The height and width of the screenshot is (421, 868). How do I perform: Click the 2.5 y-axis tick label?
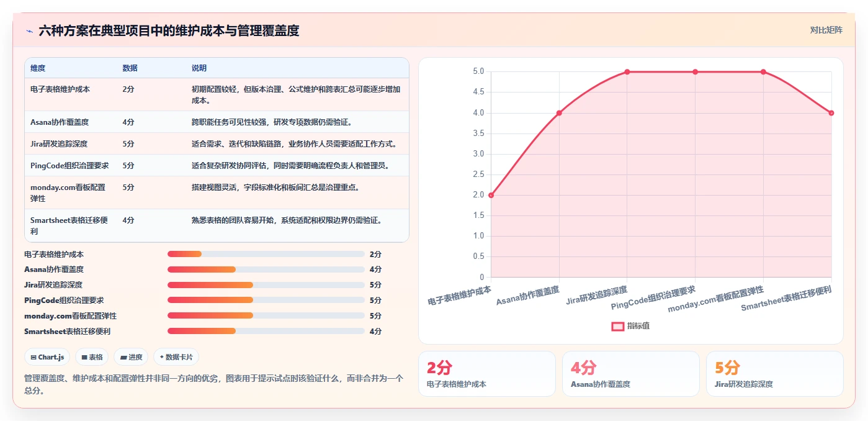pos(478,174)
